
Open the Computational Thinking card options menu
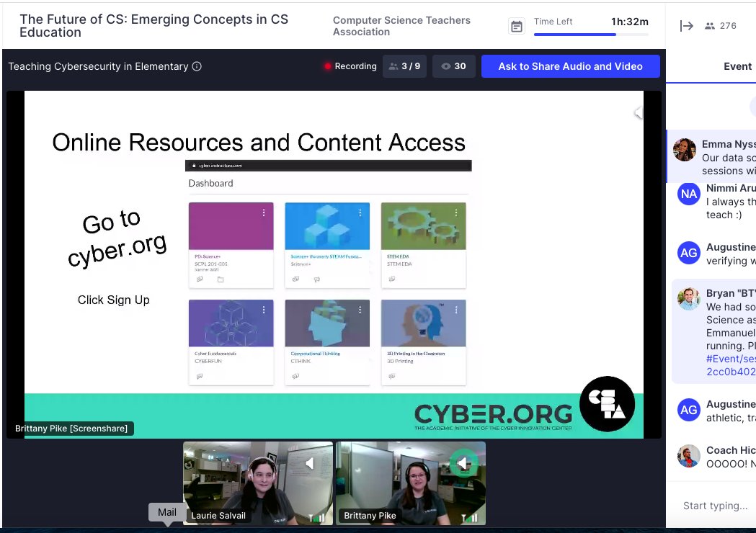[360, 310]
